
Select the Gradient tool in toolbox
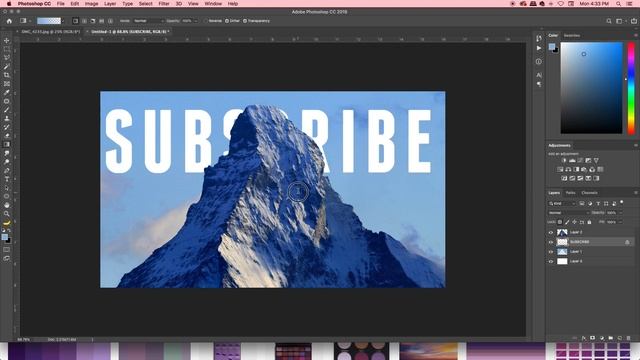pyautogui.click(x=7, y=144)
